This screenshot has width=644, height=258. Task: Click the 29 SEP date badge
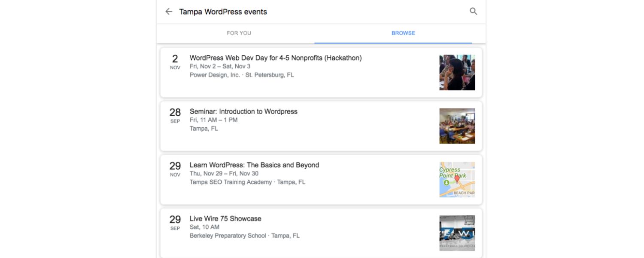point(175,223)
